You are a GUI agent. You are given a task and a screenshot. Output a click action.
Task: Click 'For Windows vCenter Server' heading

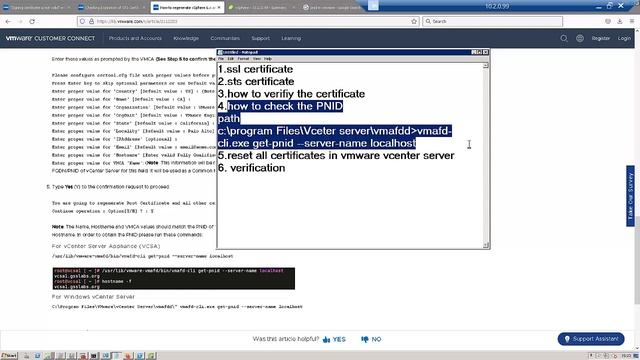(93, 297)
